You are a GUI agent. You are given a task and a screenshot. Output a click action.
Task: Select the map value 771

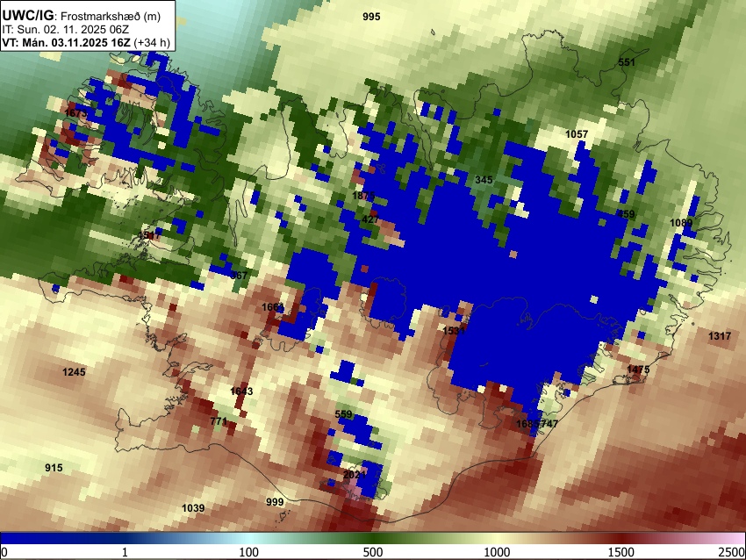click(x=219, y=421)
